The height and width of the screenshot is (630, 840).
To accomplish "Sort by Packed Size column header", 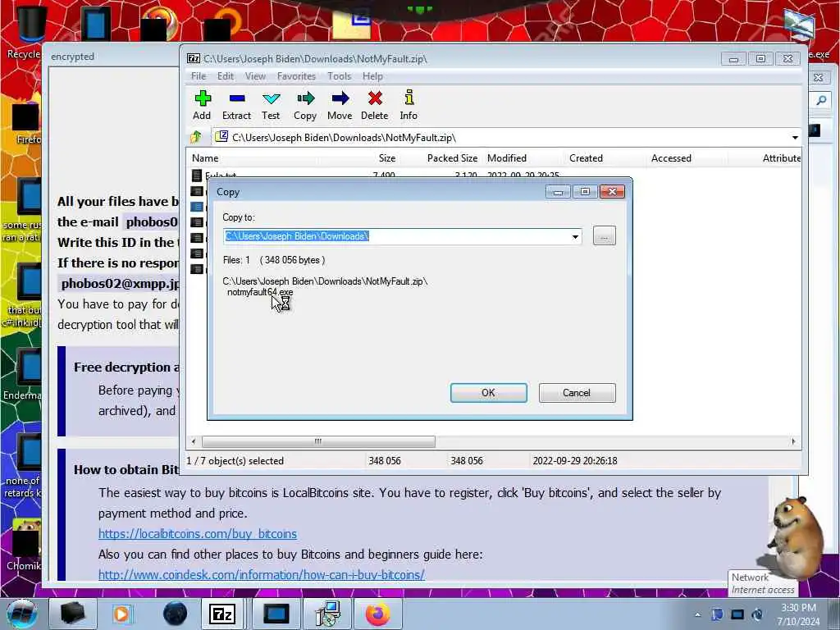I will 452,158.
